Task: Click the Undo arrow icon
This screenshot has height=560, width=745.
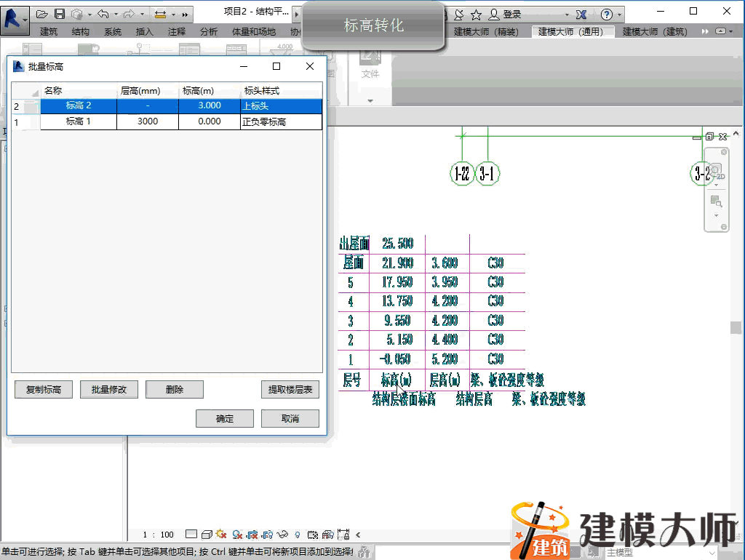Action: coord(103,15)
